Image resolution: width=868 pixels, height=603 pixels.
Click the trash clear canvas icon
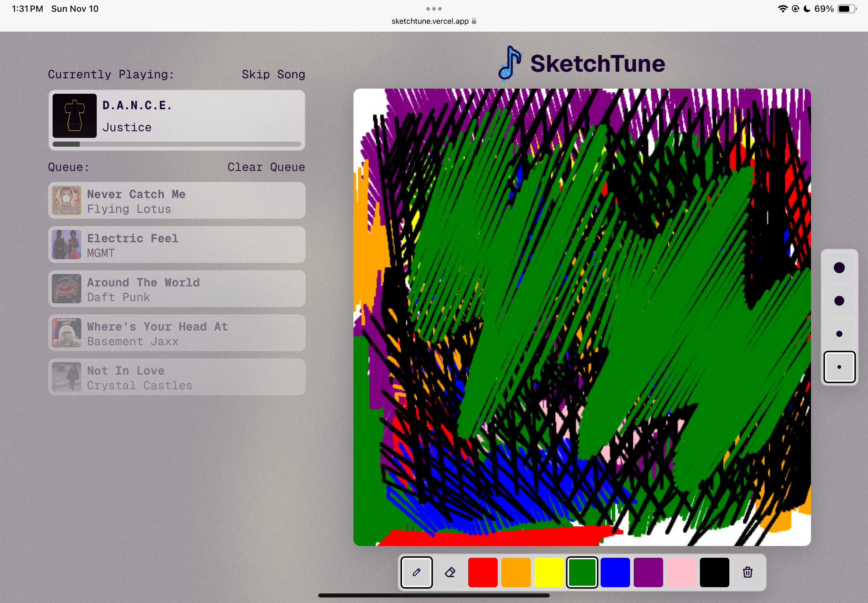click(747, 572)
